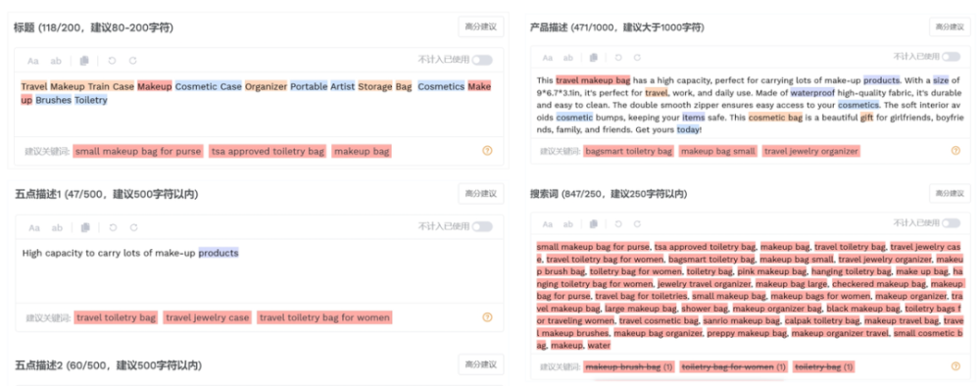Click the Aa capitalize icon in the 五点描述1 toolbar
Image resolution: width=980 pixels, height=386 pixels.
coord(34,227)
